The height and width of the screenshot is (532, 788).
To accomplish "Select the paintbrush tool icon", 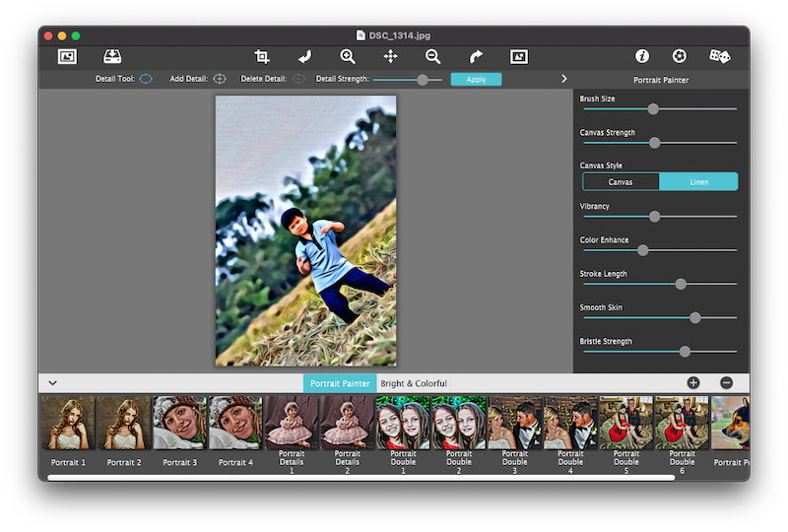I will [304, 57].
